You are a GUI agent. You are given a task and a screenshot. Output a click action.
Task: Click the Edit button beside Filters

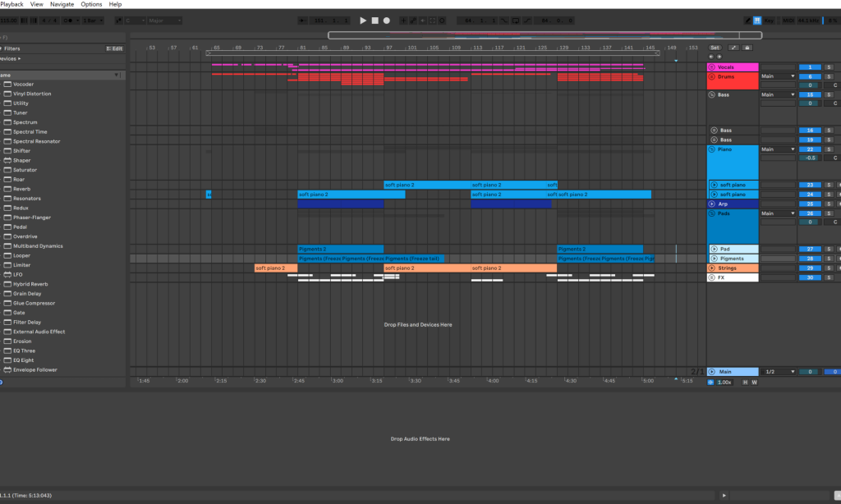[115, 49]
